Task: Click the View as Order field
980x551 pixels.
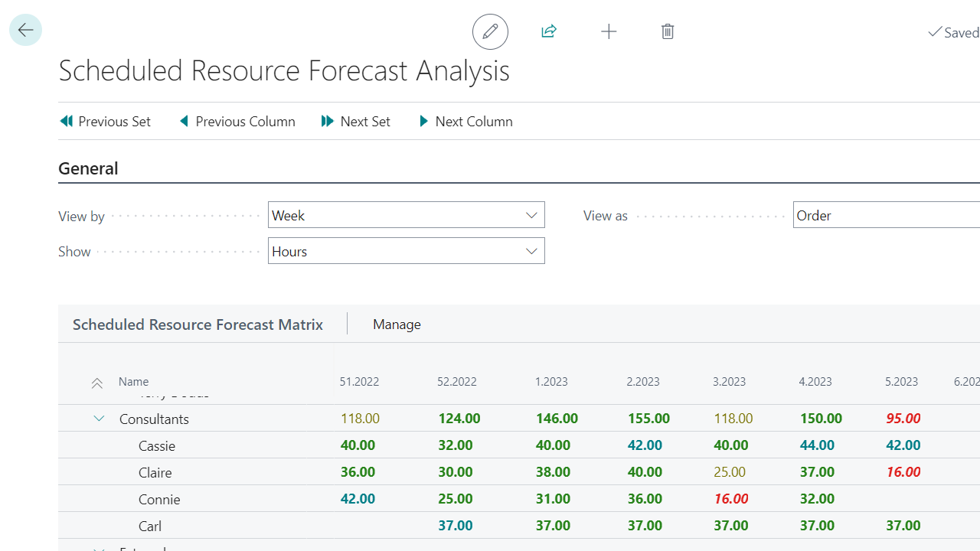Action: coord(886,215)
